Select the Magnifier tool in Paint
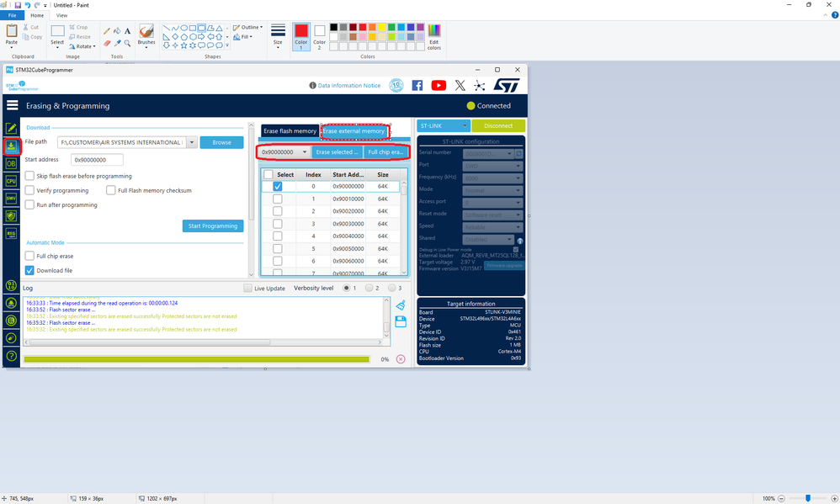 pos(127,43)
